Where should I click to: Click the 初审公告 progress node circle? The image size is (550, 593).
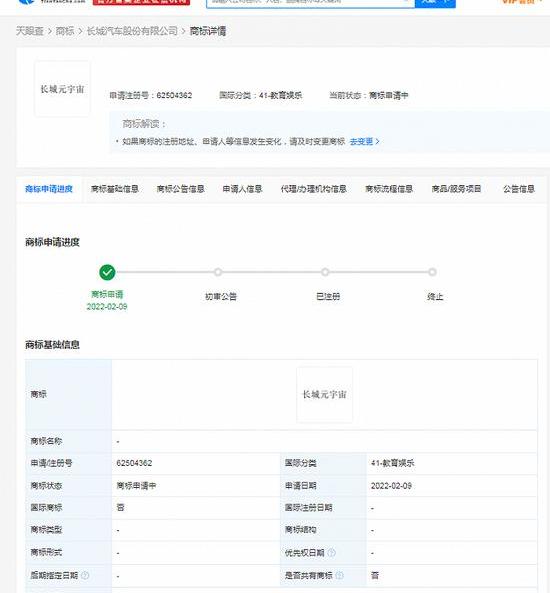(x=218, y=272)
